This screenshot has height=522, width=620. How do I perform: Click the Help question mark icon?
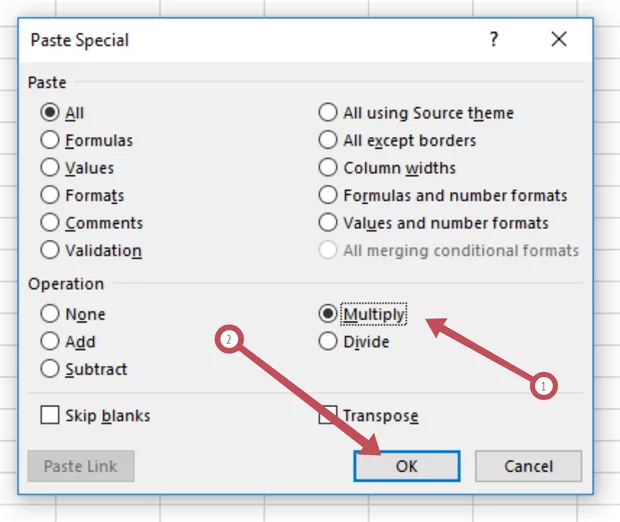[x=493, y=40]
